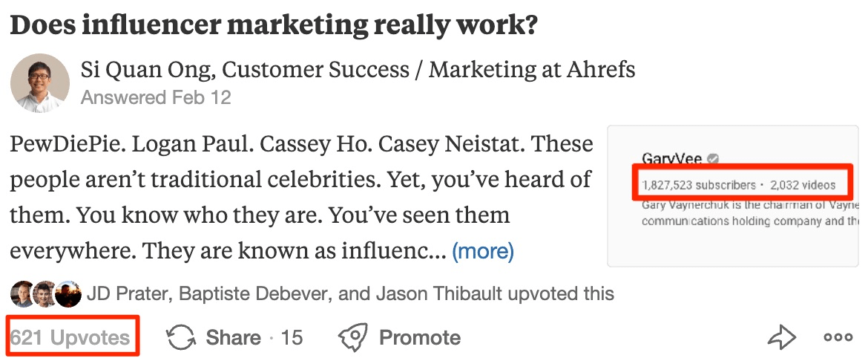The height and width of the screenshot is (361, 868).
Task: Click the GaryVee verified checkmark badge
Action: click(713, 159)
